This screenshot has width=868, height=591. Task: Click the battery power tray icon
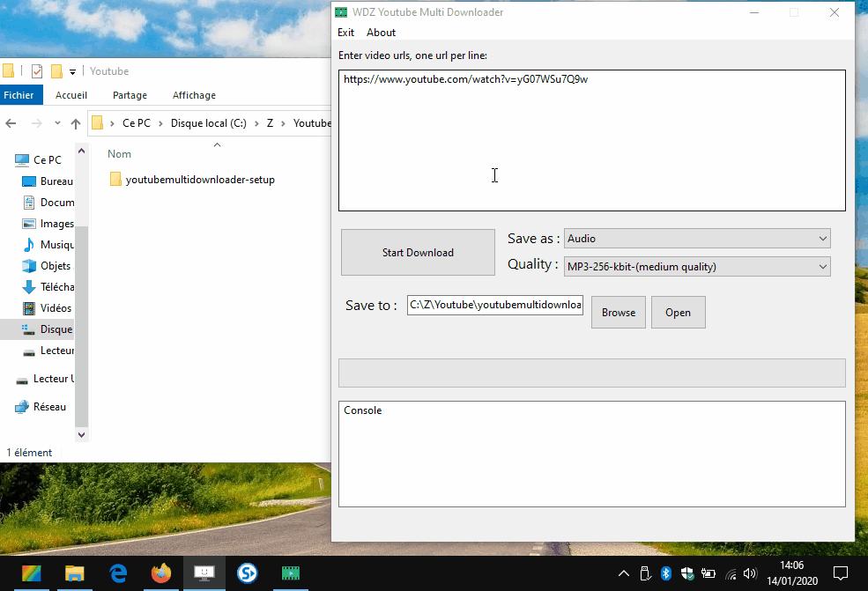[x=708, y=573]
